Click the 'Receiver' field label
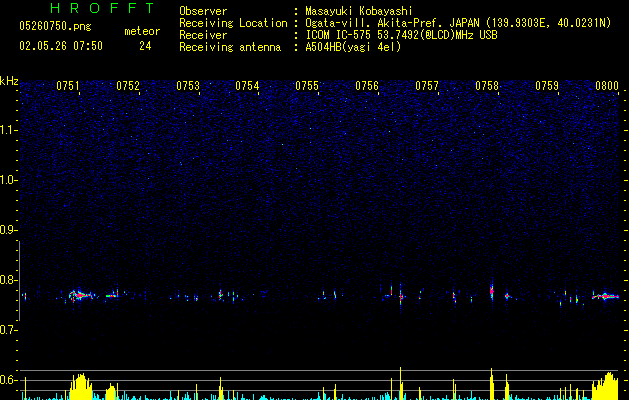629x400 pixels. pyautogui.click(x=203, y=35)
